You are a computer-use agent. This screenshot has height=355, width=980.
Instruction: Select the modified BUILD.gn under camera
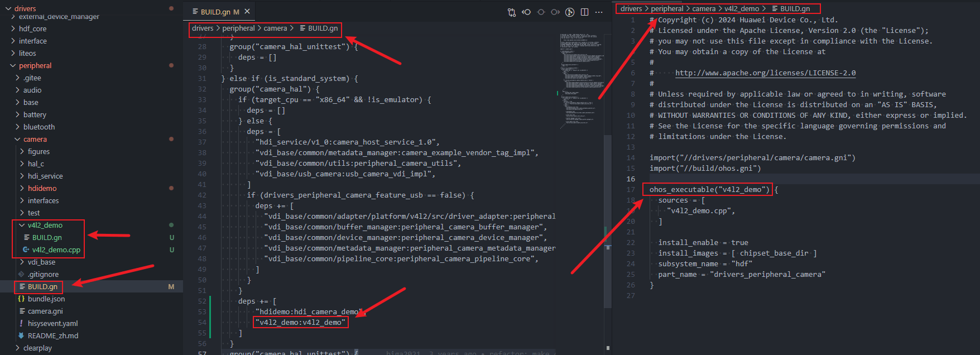42,286
